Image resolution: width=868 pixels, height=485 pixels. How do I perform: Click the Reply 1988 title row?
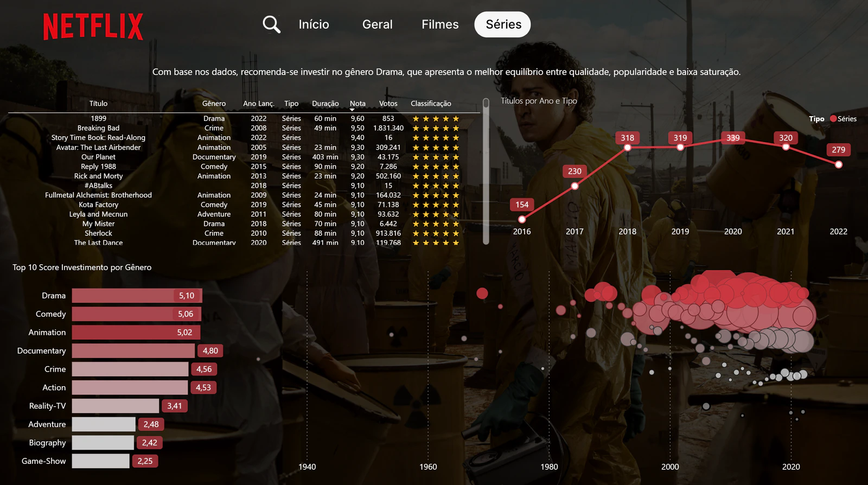(x=98, y=167)
